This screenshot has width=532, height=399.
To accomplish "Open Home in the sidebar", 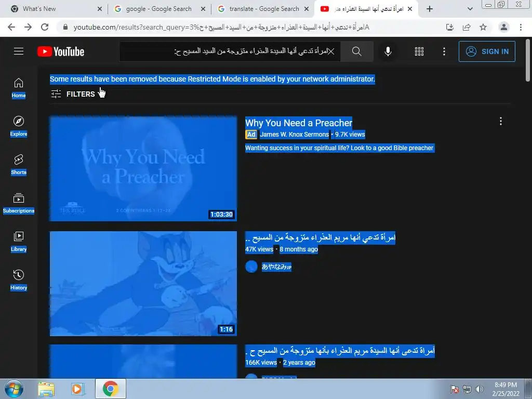I will (19, 88).
